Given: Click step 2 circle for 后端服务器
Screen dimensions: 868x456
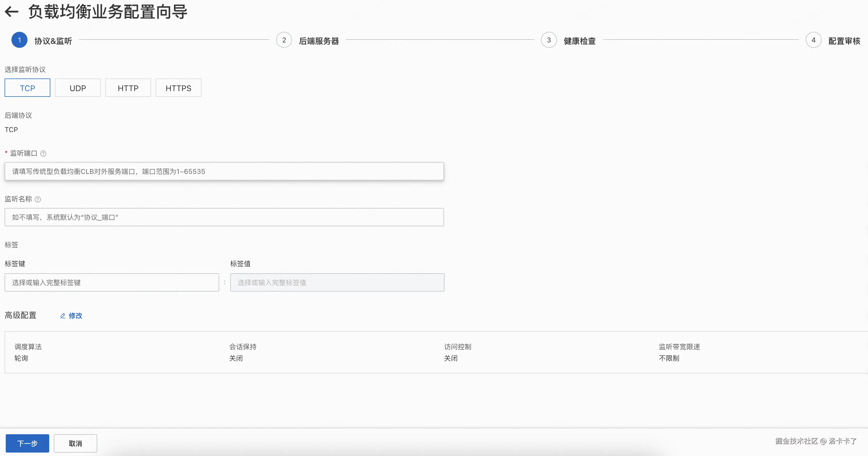Looking at the screenshot, I should coord(284,40).
